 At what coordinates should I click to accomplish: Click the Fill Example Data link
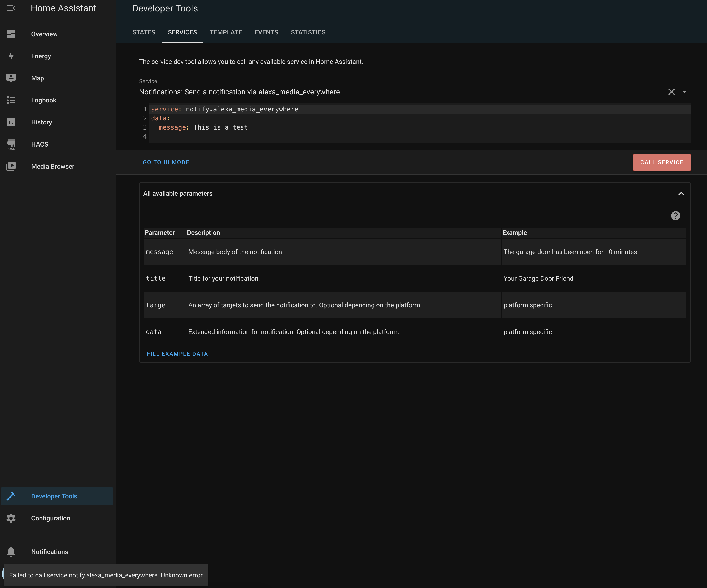177,353
